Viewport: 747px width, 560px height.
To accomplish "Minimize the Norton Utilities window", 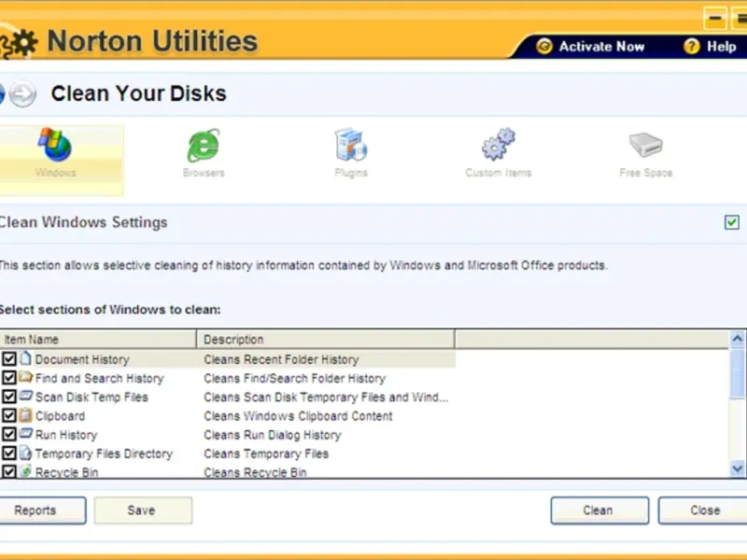I will 714,19.
